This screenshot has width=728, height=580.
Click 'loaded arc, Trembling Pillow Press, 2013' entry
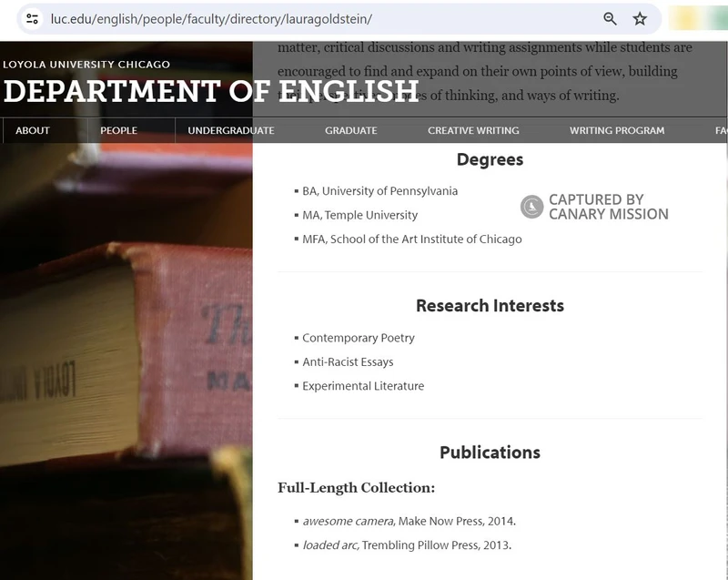pyautogui.click(x=407, y=545)
